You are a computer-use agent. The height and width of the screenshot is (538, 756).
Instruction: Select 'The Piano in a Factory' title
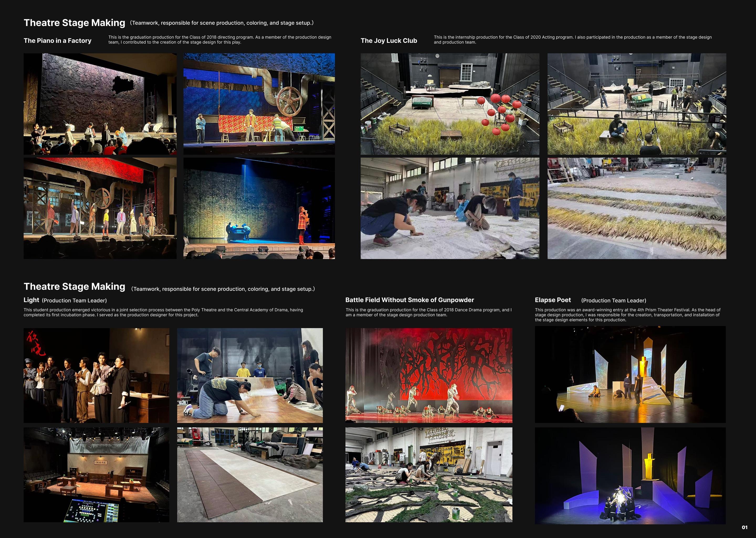[x=57, y=41]
